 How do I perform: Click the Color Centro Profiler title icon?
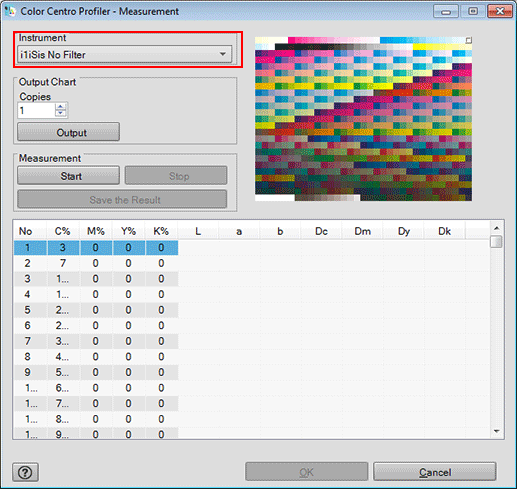tap(10, 11)
